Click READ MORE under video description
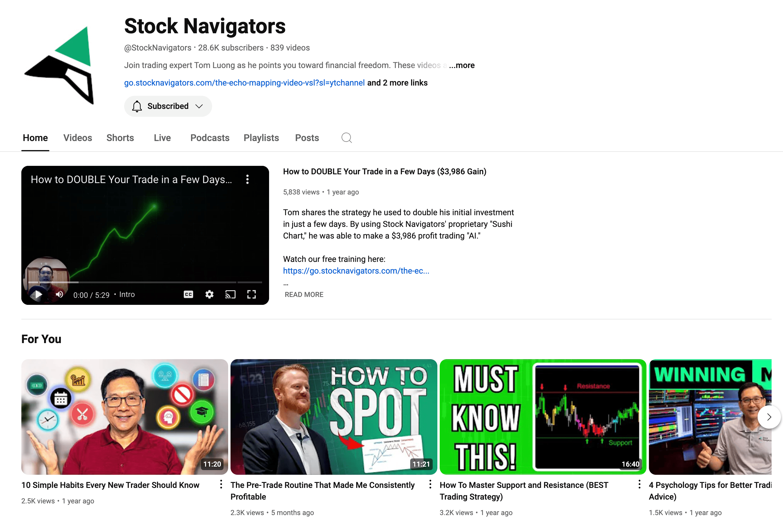Image resolution: width=783 pixels, height=532 pixels. pos(304,295)
